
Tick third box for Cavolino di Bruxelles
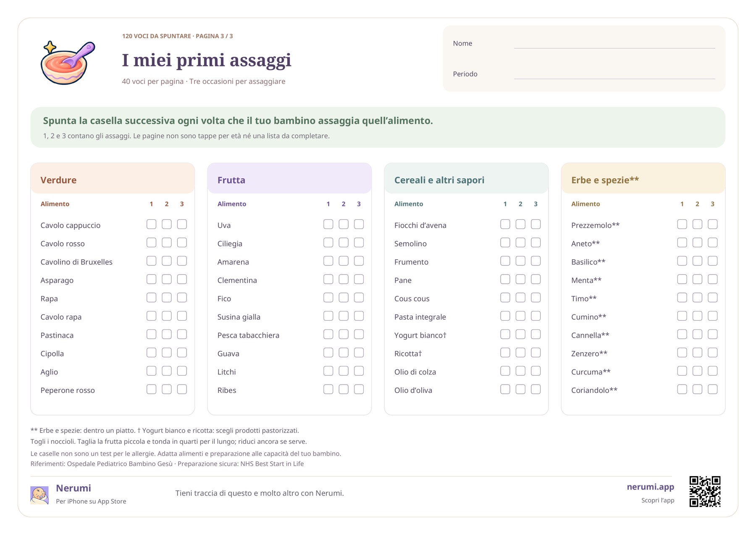click(182, 261)
